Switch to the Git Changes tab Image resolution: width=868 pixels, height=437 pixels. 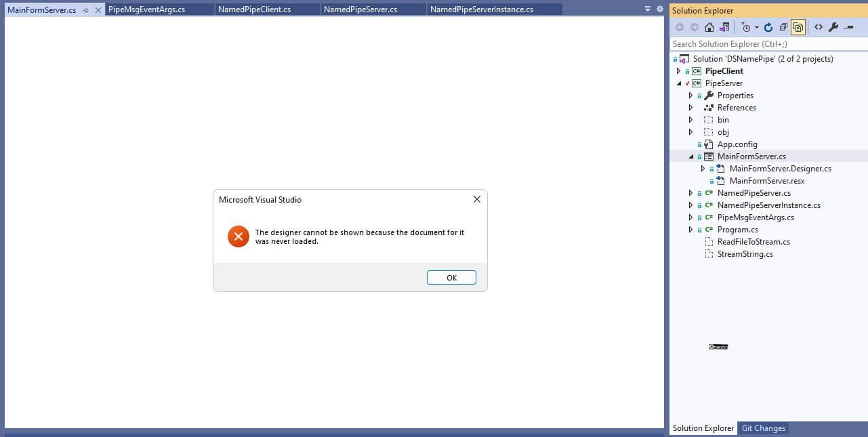coord(763,428)
